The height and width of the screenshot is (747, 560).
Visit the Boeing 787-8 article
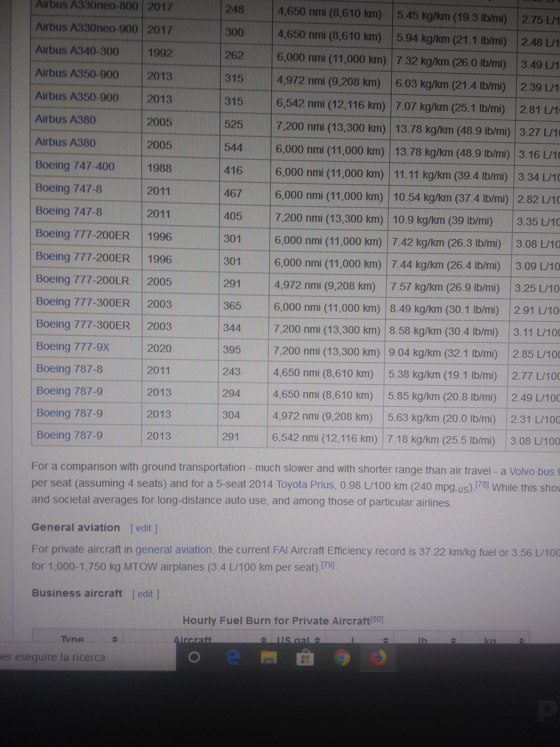(x=69, y=368)
